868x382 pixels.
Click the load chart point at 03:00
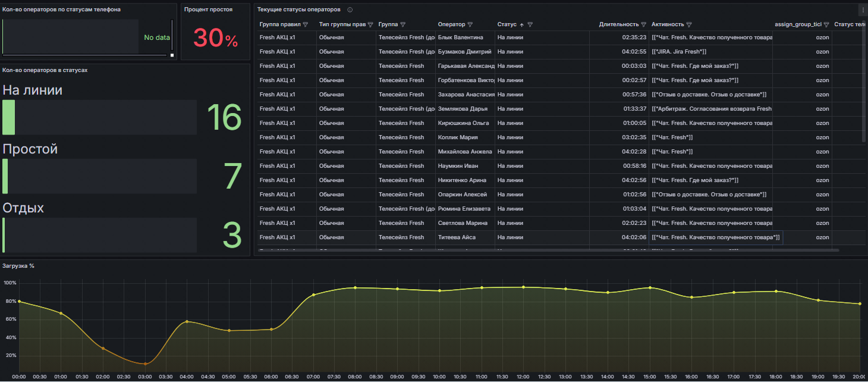[x=145, y=364]
